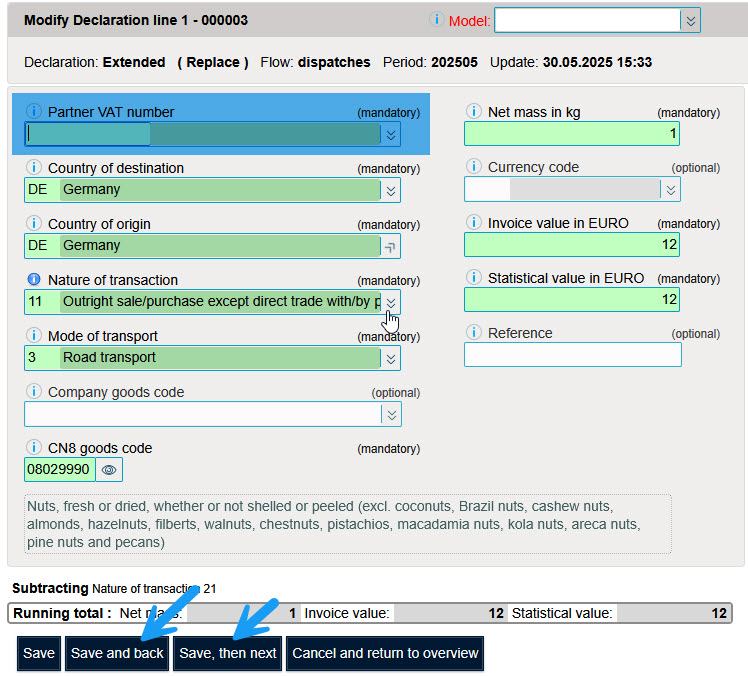
Task: Click info icon for Partner VAT number
Action: [33, 111]
